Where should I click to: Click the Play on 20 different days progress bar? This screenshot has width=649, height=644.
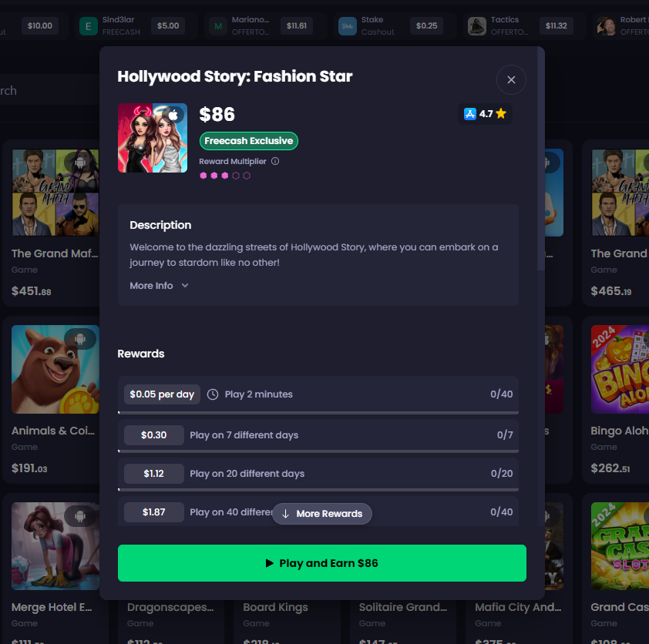tap(318, 490)
